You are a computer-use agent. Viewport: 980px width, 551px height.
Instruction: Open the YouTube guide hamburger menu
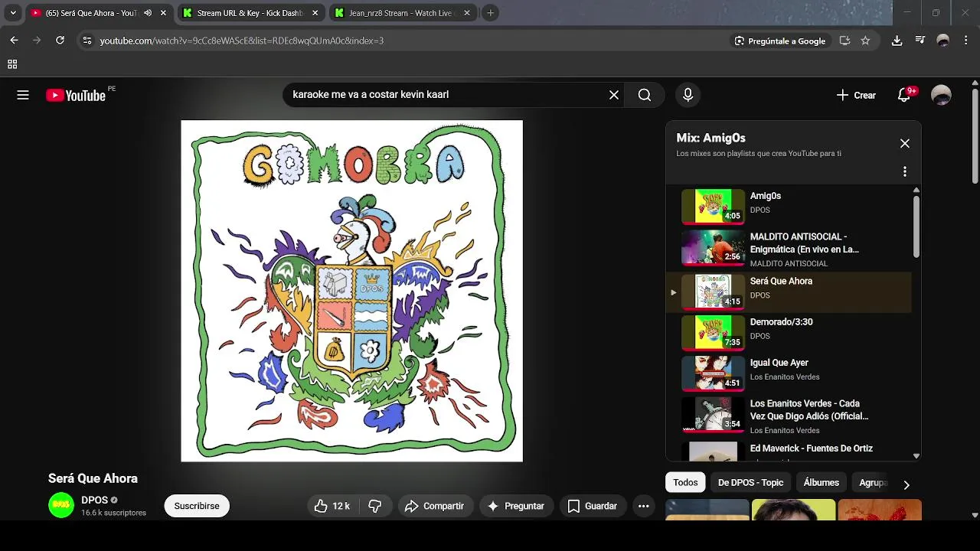coord(23,95)
